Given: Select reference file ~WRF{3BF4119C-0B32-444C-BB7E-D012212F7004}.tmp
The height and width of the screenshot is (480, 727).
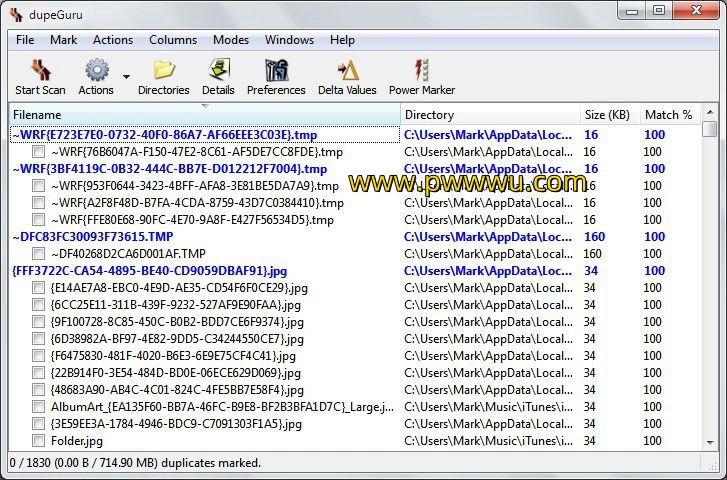Looking at the screenshot, I should pos(170,169).
